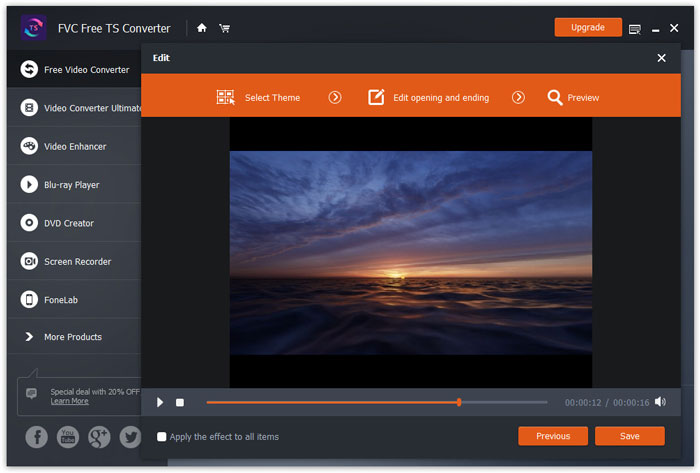Click the FVC TS app logo
The width and height of the screenshot is (700, 473).
[x=33, y=28]
